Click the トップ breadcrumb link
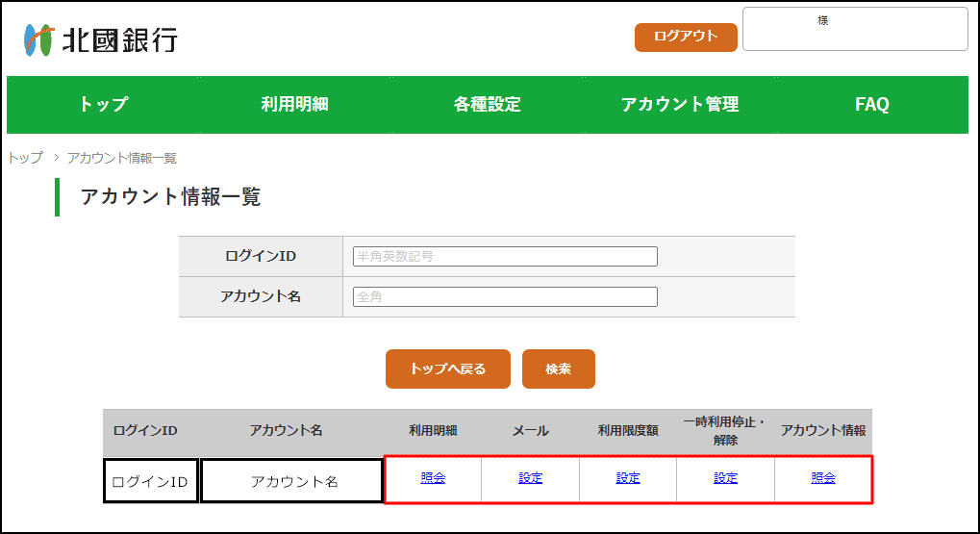This screenshot has width=980, height=534. tap(26, 158)
